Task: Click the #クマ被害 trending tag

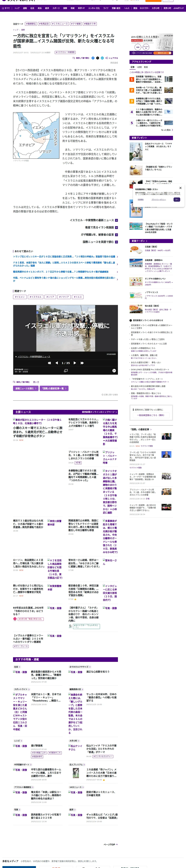Action: click(x=76, y=24)
